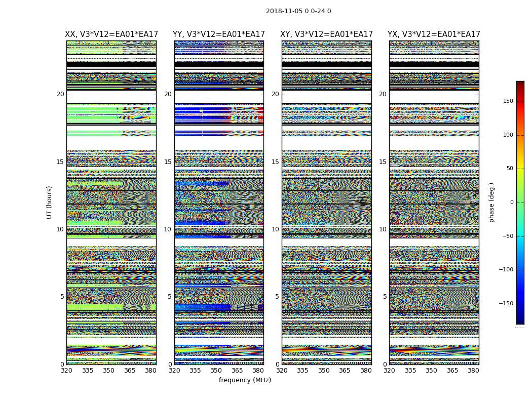Click inside the XX polarization phase plot
The width and height of the screenshot is (532, 405).
pyautogui.click(x=111, y=202)
